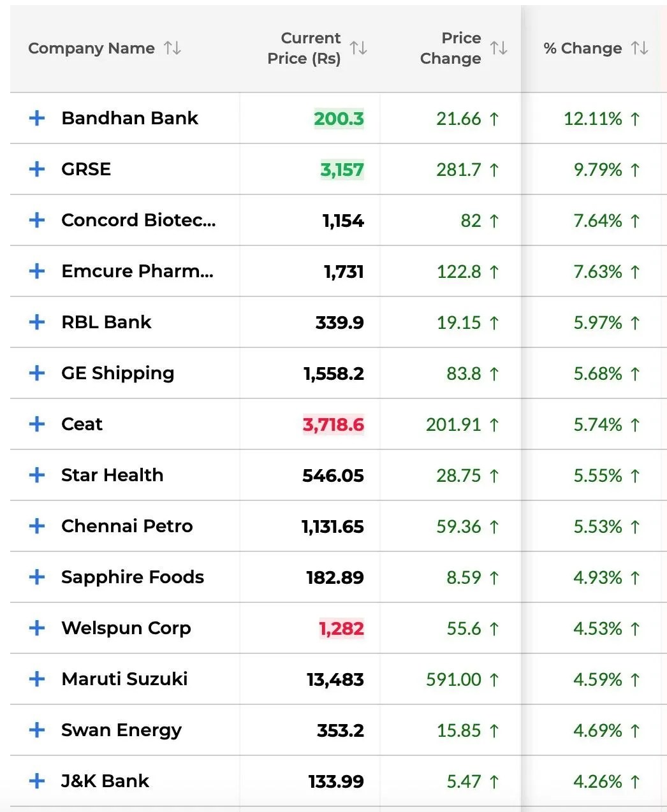
Task: Click the green-highlighted 200.3 price value
Action: (x=339, y=119)
